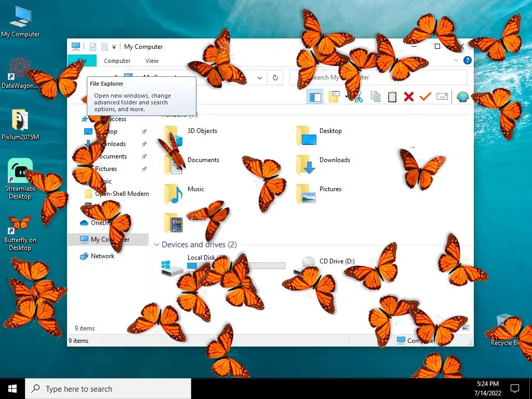The width and height of the screenshot is (532, 399).
Task: Click the Email envelope toolbar icon
Action: pyautogui.click(x=442, y=97)
